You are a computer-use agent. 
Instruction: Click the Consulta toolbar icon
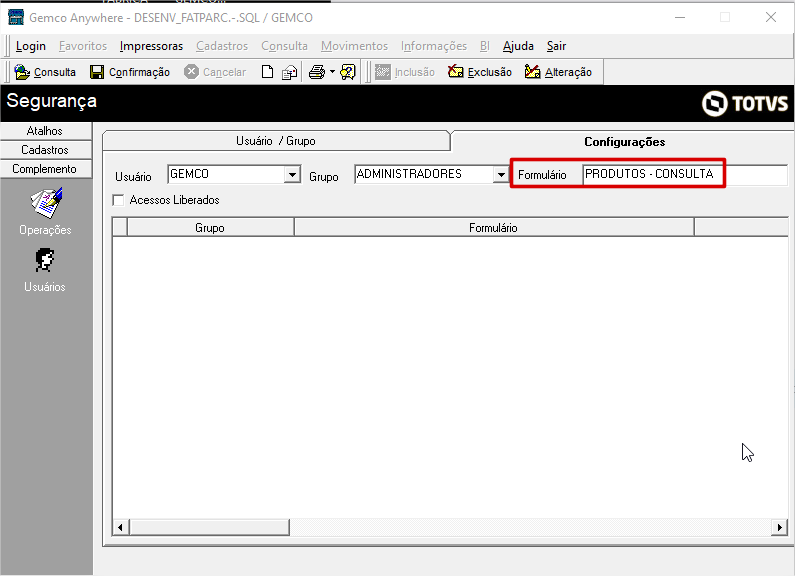tap(22, 72)
